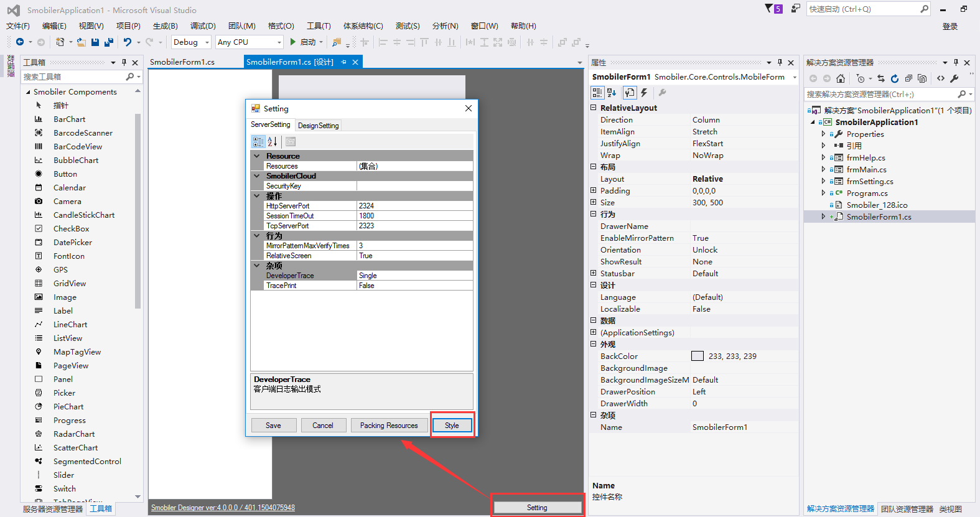Select Progress component in toolbox

[x=69, y=420]
